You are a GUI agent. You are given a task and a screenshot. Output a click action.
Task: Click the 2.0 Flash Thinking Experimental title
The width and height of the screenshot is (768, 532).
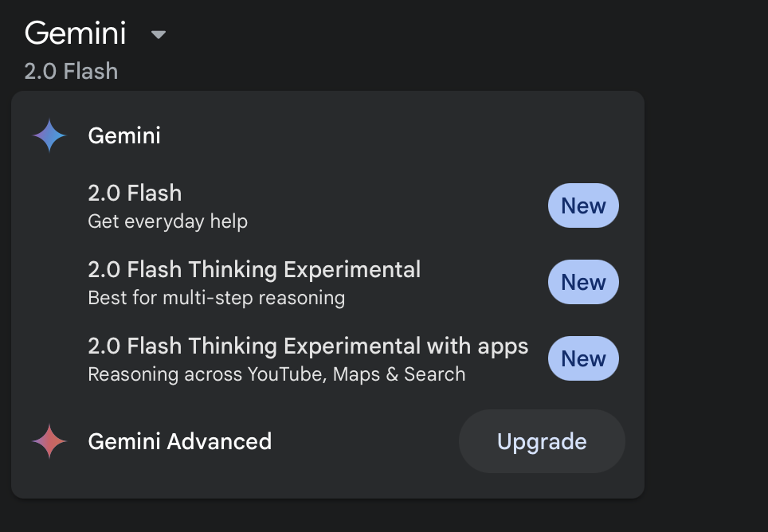tap(254, 270)
